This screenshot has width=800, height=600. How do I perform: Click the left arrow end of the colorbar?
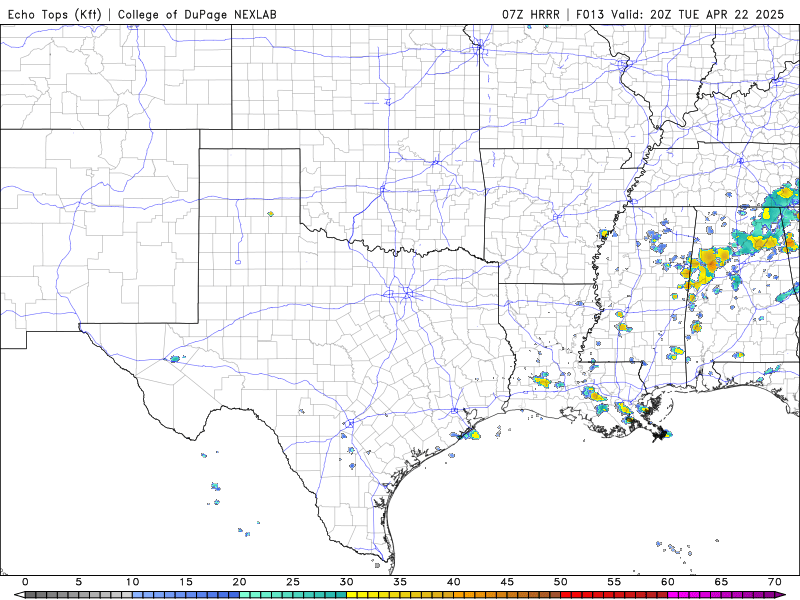tap(19, 595)
